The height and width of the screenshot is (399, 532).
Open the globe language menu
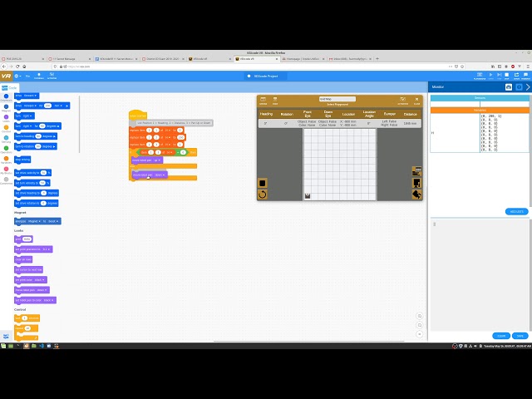tap(17, 76)
